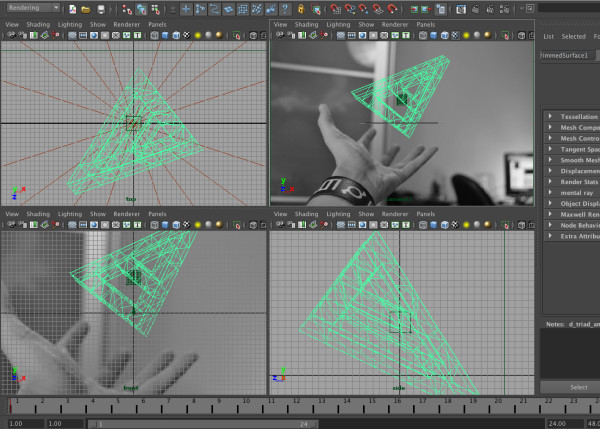
Task: Click the question mark miscellaneous mask icon
Action: [285, 9]
